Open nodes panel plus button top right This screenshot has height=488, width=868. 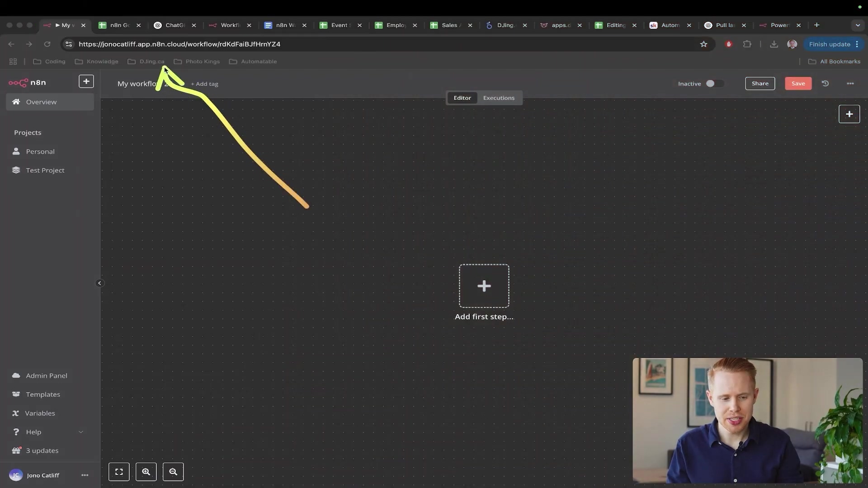pyautogui.click(x=849, y=114)
